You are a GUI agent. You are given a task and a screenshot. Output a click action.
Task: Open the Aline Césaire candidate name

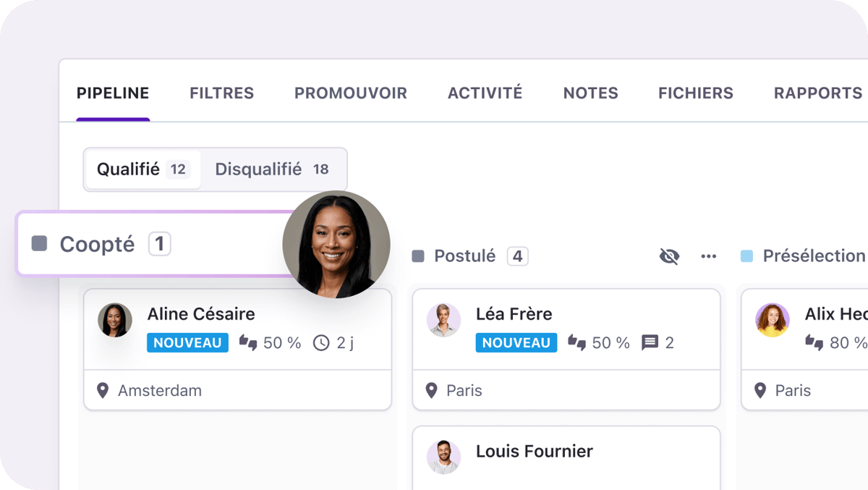tap(201, 314)
